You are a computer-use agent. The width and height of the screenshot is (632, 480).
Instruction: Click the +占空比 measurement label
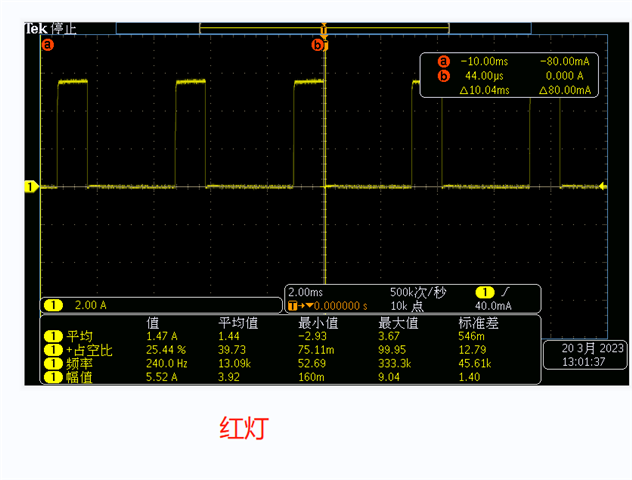coord(89,350)
